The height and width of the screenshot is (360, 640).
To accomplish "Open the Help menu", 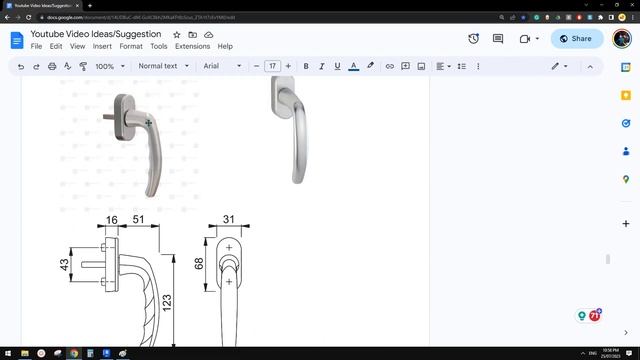I will click(225, 47).
